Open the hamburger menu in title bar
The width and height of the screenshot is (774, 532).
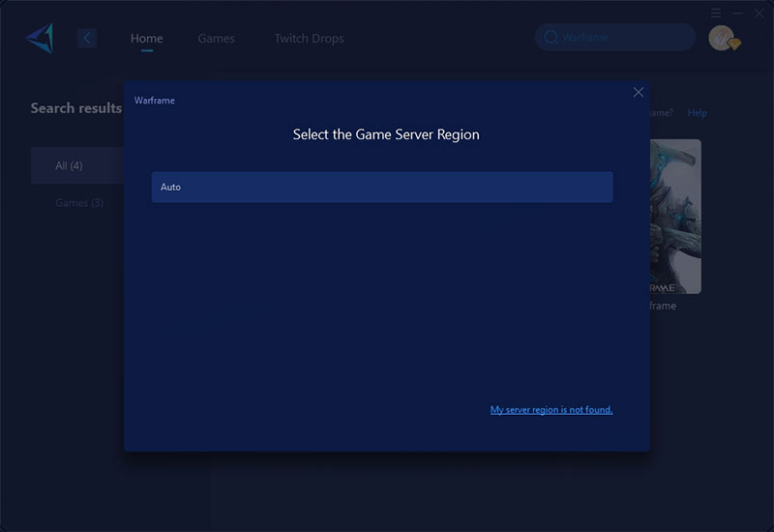pos(716,13)
